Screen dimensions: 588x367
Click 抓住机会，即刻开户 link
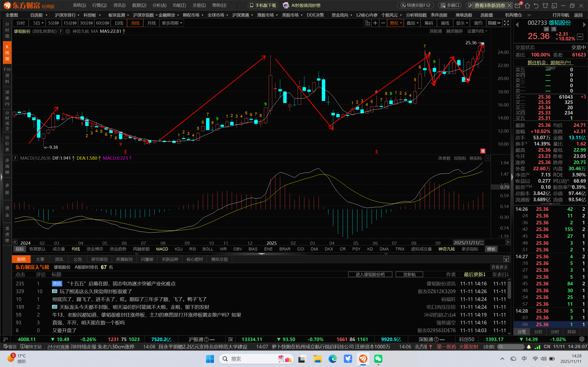coord(550,63)
